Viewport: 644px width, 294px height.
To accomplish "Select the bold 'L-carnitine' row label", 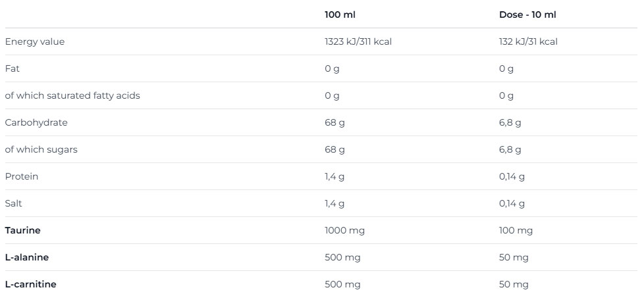I will pos(30,284).
